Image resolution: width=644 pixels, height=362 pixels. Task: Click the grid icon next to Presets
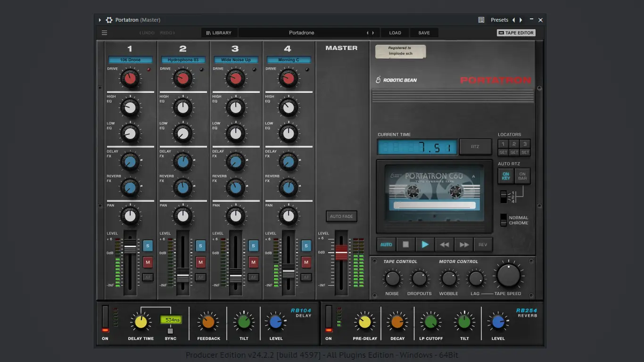click(x=481, y=20)
